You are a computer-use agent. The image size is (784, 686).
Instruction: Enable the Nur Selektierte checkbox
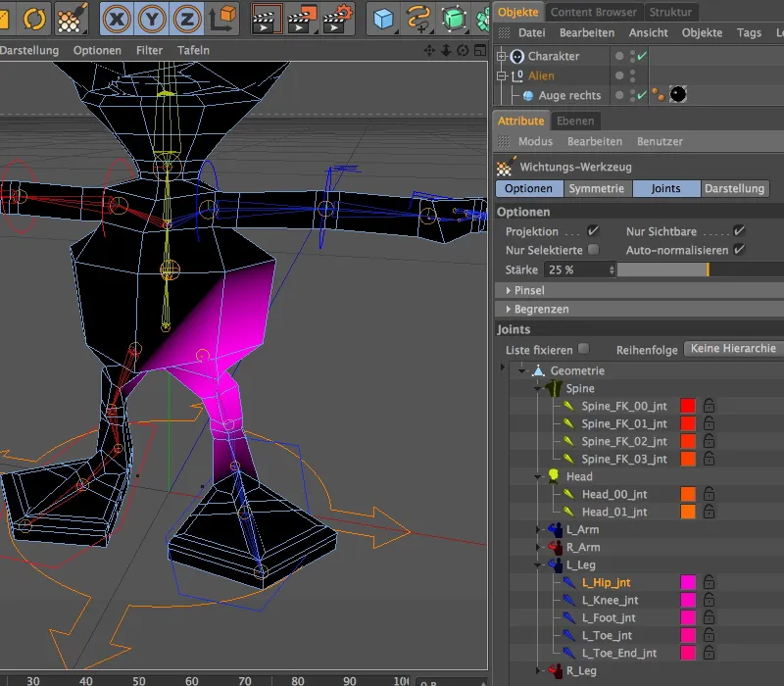click(x=594, y=250)
